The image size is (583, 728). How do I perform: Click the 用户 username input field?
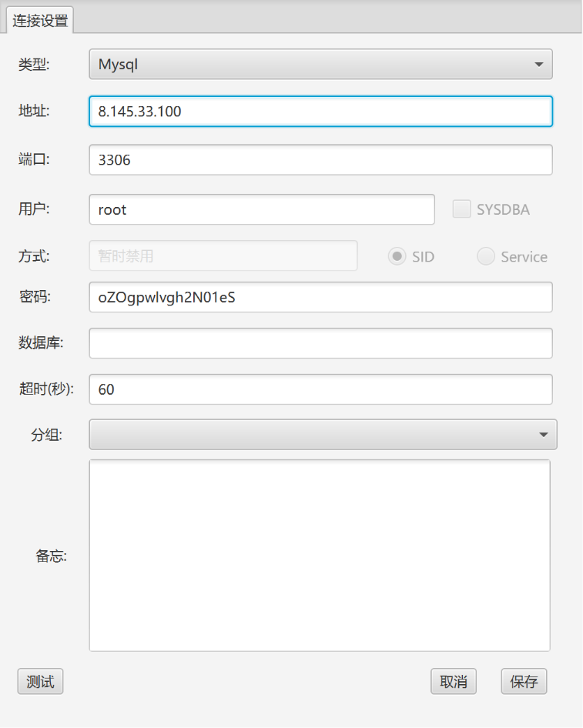coord(262,209)
